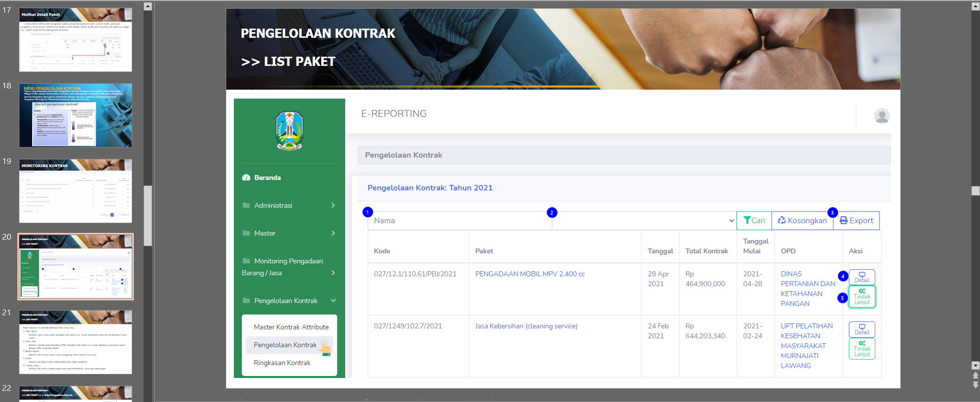Click the Monitoring Pengadaan folder icon
The image size is (980, 402).
click(x=246, y=261)
